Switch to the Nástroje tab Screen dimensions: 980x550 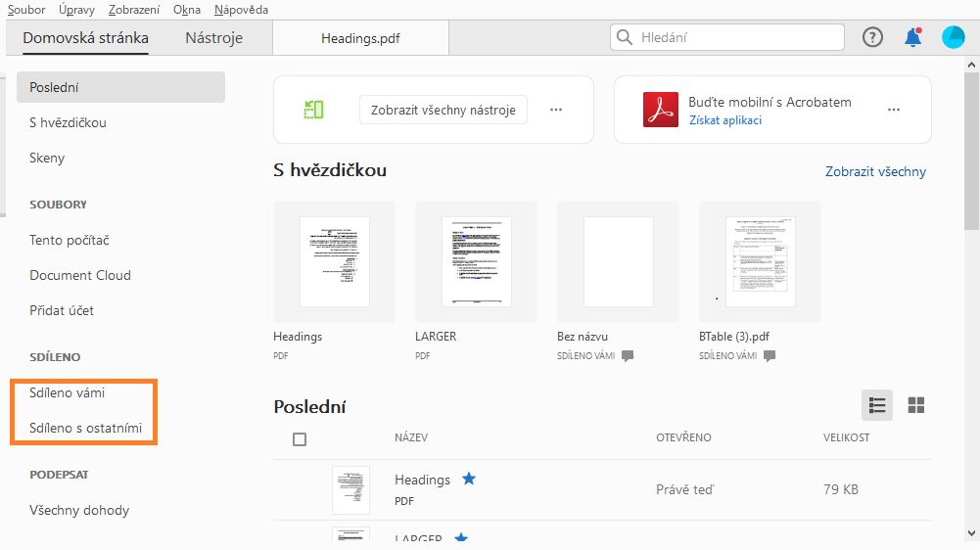coord(213,37)
